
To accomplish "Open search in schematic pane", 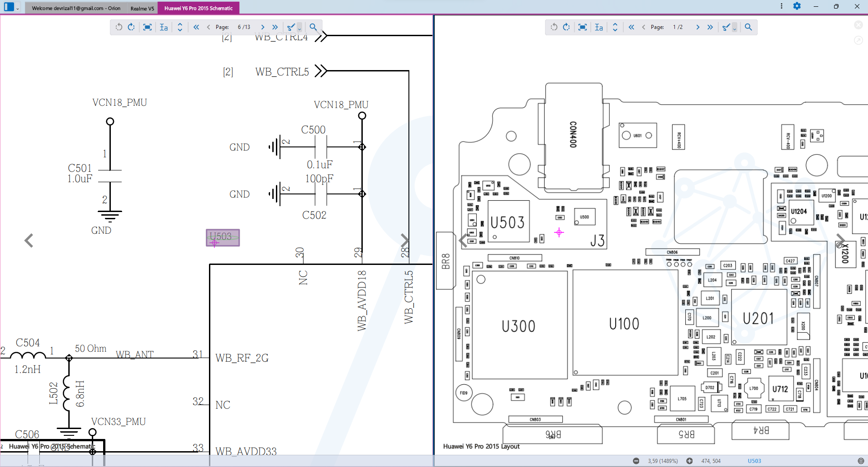I will click(313, 27).
